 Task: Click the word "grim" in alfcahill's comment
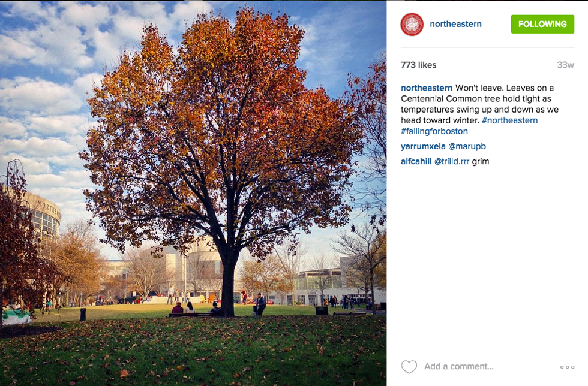pos(481,161)
